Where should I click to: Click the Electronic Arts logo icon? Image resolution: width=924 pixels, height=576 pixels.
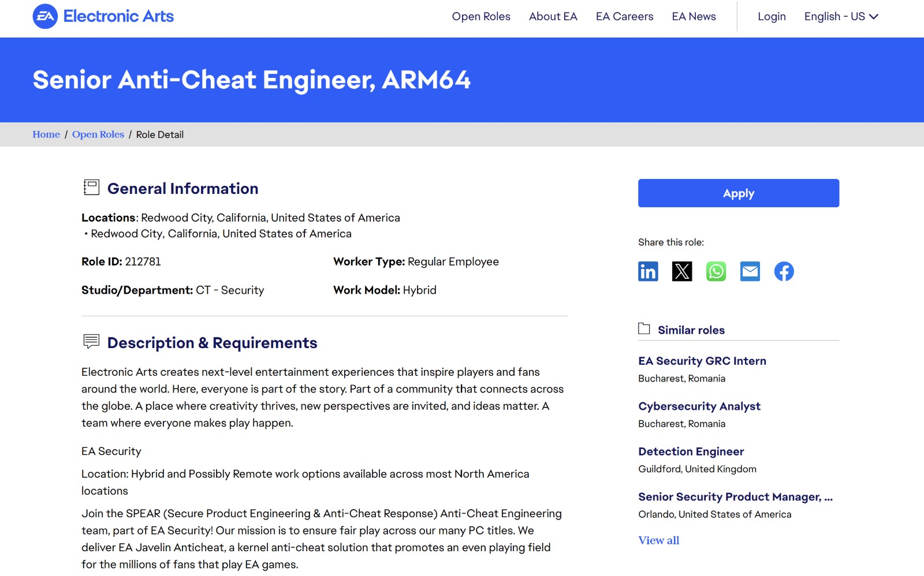coord(45,16)
